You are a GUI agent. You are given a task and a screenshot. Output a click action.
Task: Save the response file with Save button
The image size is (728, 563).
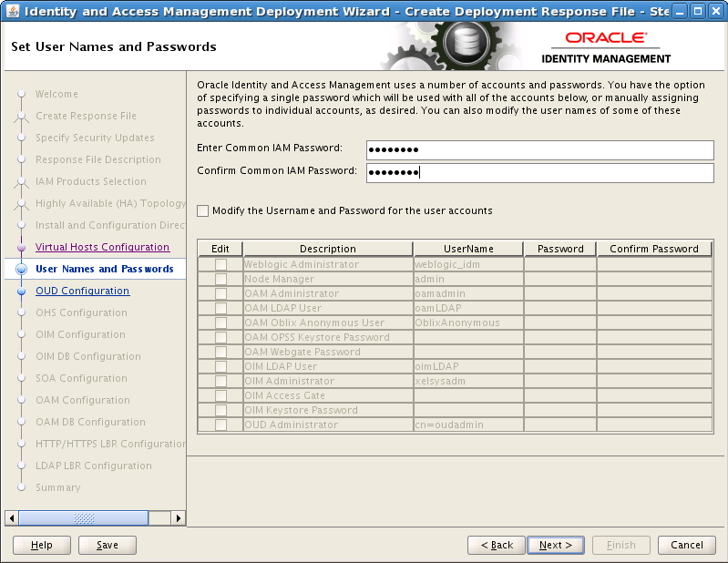(x=108, y=545)
